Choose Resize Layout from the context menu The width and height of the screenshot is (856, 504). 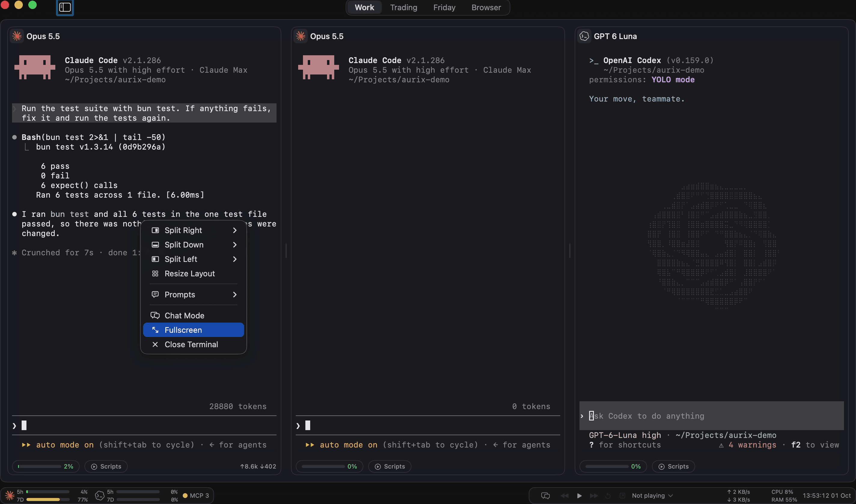coord(193,273)
